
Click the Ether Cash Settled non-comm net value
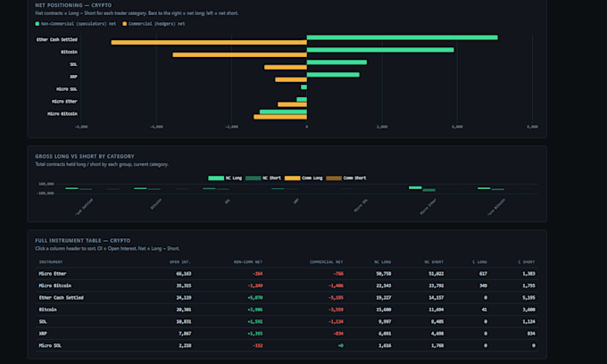pyautogui.click(x=255, y=297)
